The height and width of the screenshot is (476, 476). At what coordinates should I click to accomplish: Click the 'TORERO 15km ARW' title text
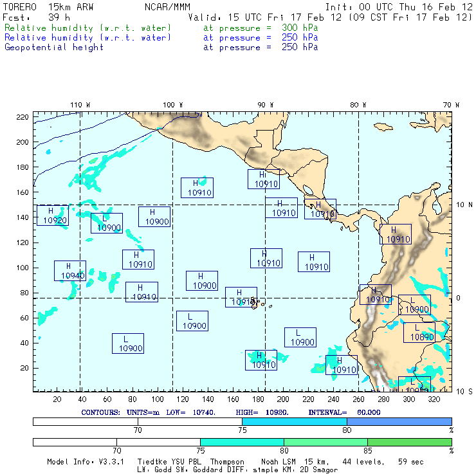pos(48,7)
